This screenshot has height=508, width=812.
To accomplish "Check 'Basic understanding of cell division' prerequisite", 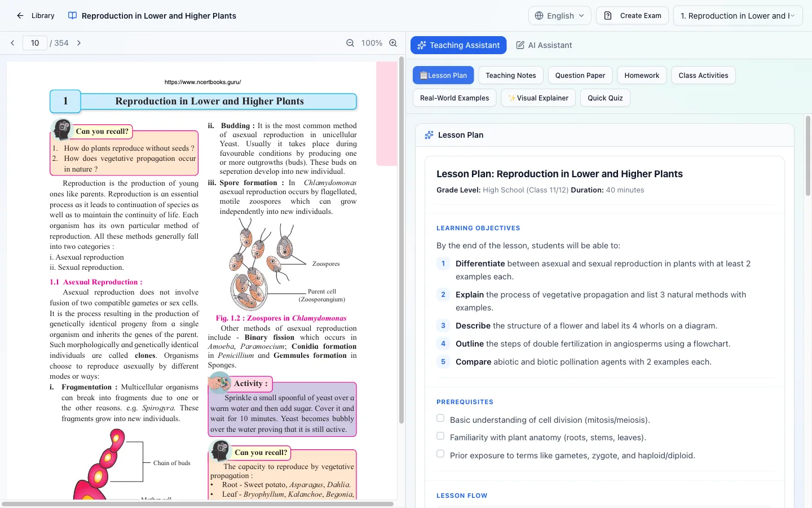I will [x=440, y=418].
